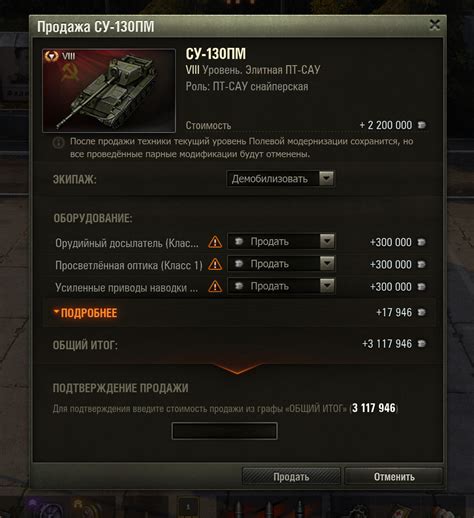Click the Продать confirm button
Image resolution: width=474 pixels, height=518 pixels.
click(x=291, y=477)
